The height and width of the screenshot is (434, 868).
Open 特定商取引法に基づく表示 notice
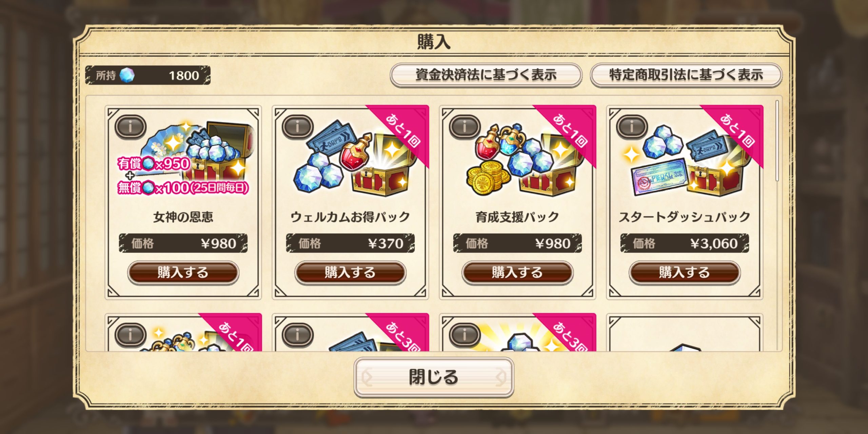(686, 75)
